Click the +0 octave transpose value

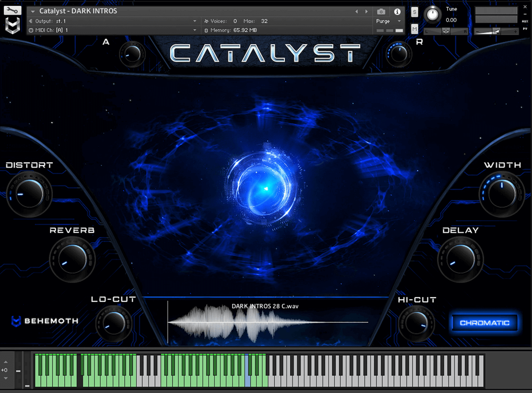point(4,370)
